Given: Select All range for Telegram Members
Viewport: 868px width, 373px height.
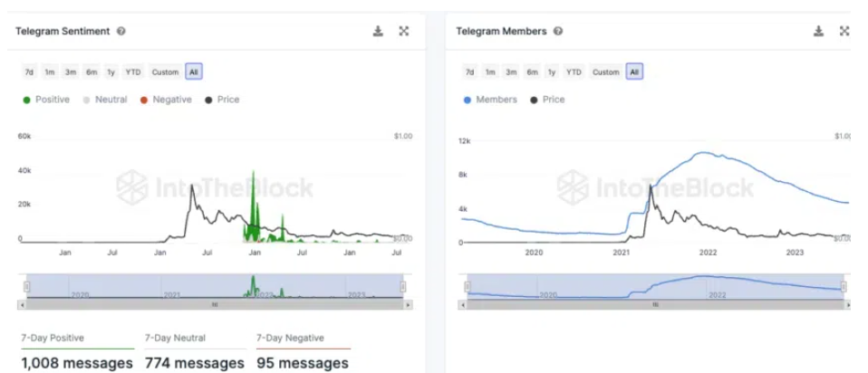Looking at the screenshot, I should (634, 72).
